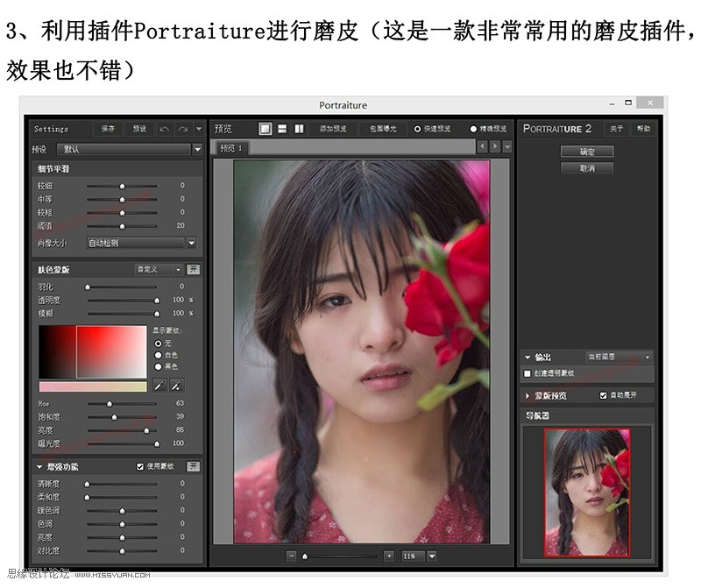Collapse 输出 output section
Image resolution: width=701 pixels, height=588 pixels.
click(x=528, y=358)
